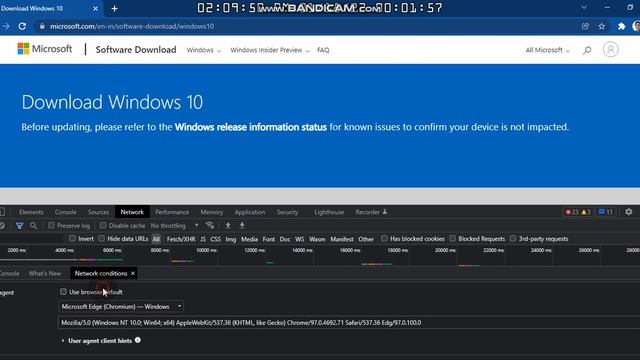This screenshot has height=360, width=640.
Task: Open the No throttling dropdown
Action: pos(174,226)
